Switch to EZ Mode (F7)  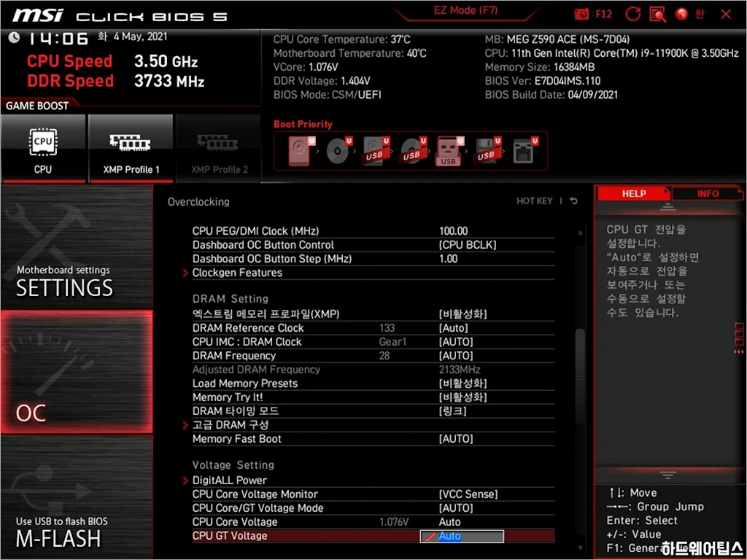click(465, 11)
